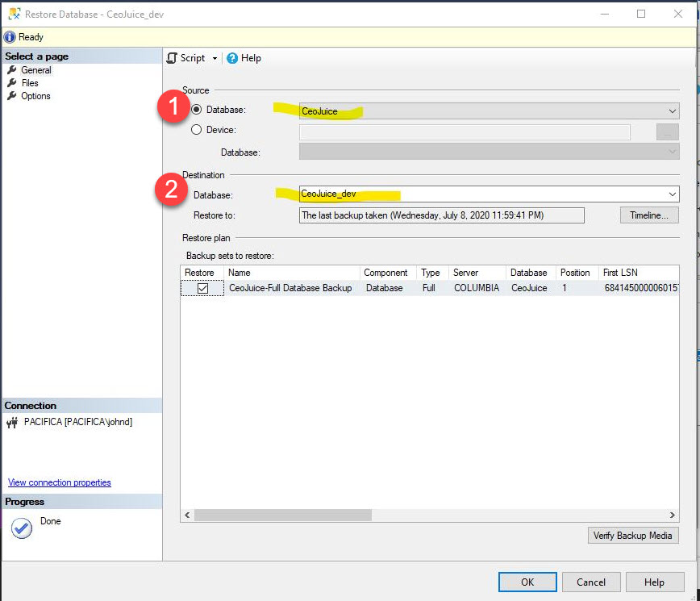This screenshot has width=700, height=601.
Task: Open the Options page
Action: (35, 96)
